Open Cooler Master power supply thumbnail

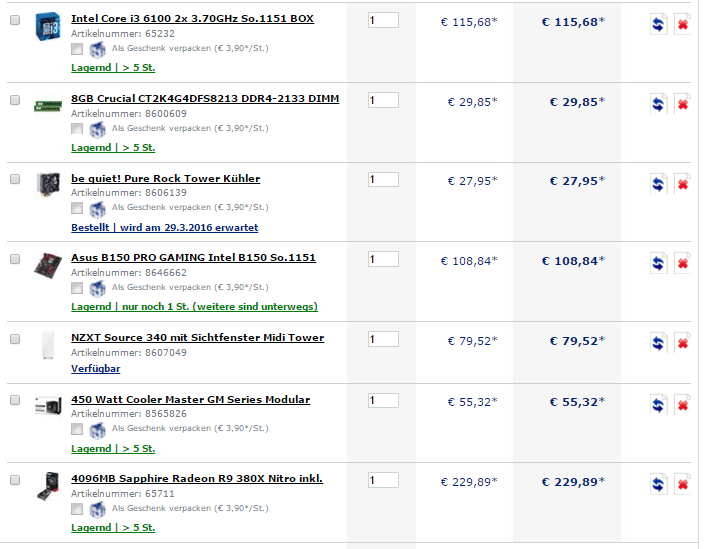pos(48,406)
